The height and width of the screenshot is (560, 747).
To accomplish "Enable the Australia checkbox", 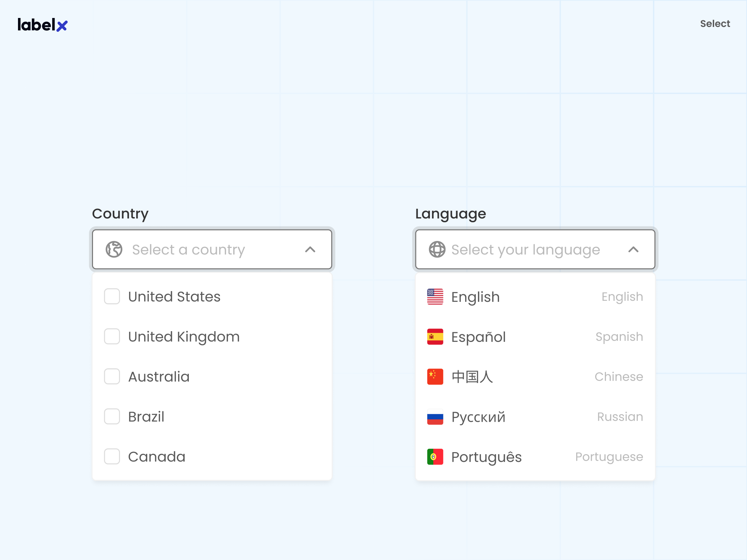I will (112, 376).
